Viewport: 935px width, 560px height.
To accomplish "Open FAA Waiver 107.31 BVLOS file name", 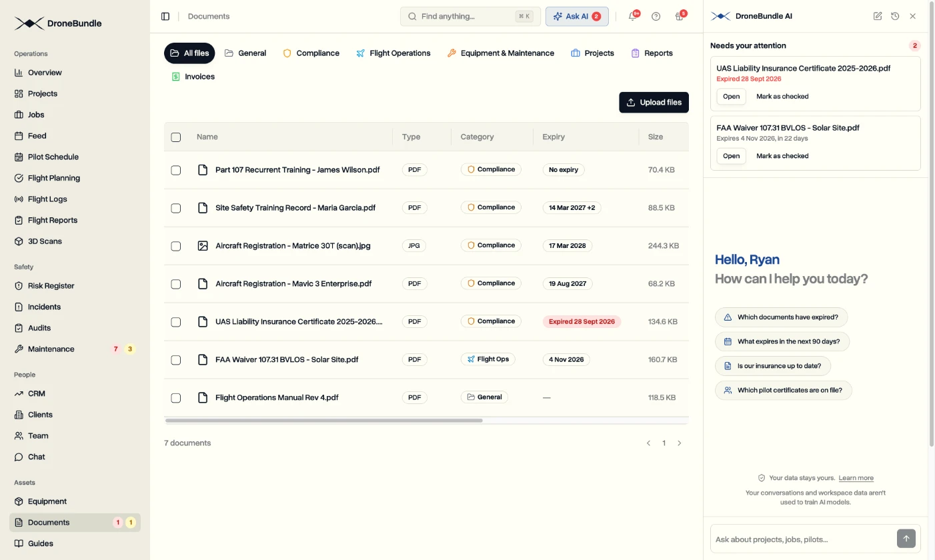I will (287, 360).
